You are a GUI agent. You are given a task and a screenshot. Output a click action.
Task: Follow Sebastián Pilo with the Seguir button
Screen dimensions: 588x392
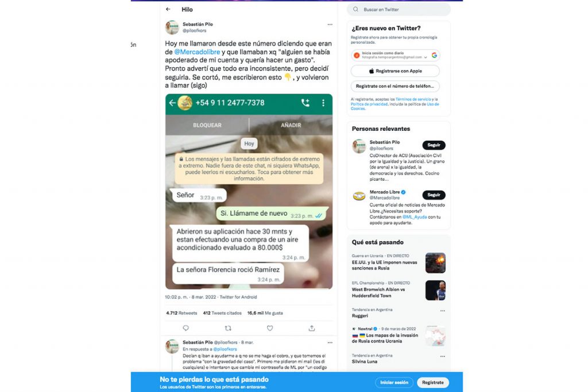coord(434,145)
